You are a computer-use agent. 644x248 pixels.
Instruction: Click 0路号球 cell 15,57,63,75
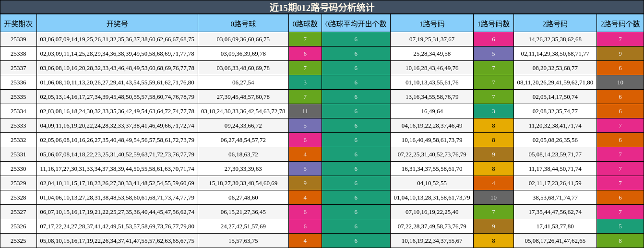[243, 241]
